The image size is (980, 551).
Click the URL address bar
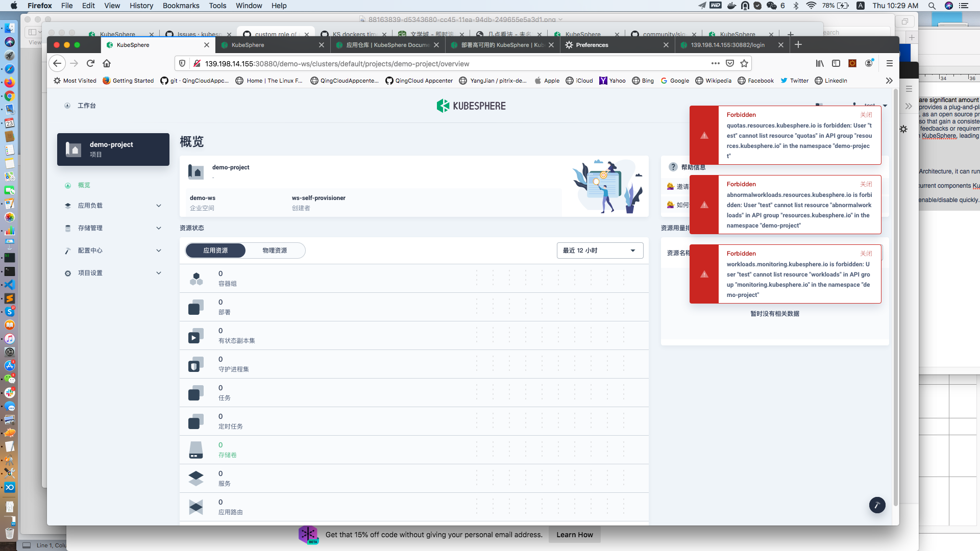[454, 64]
